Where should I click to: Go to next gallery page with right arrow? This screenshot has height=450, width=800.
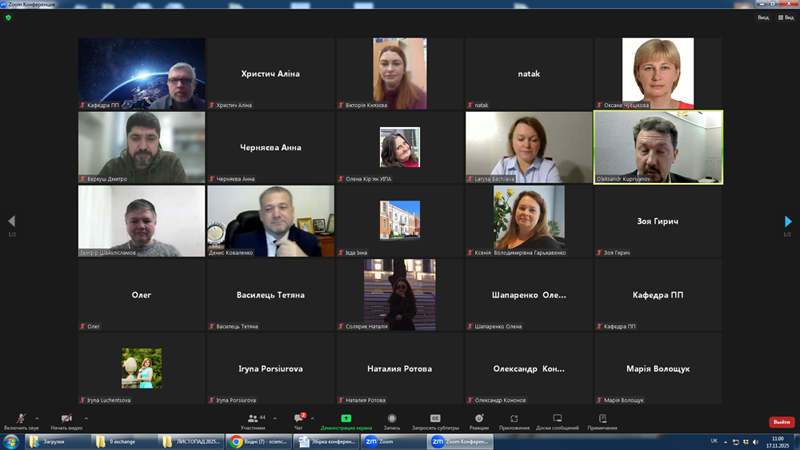pos(788,221)
